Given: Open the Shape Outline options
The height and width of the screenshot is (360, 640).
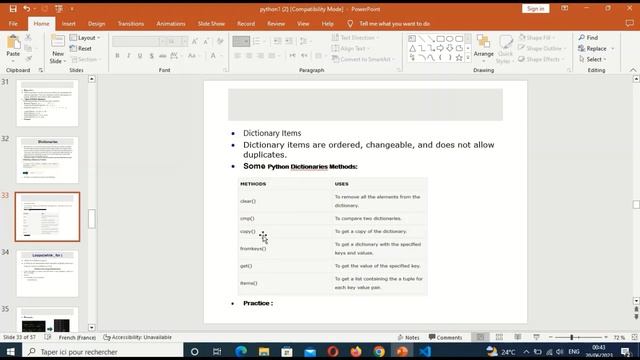Looking at the screenshot, I should pos(542,48).
